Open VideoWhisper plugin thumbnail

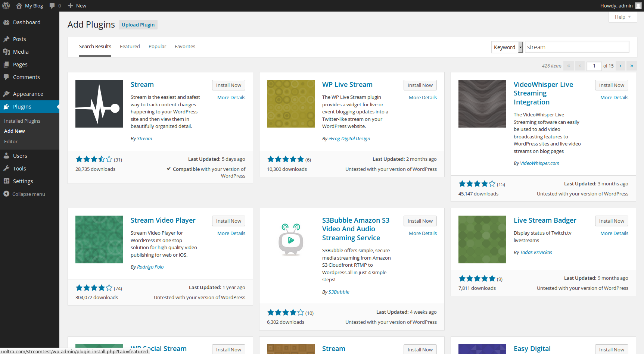pos(482,104)
